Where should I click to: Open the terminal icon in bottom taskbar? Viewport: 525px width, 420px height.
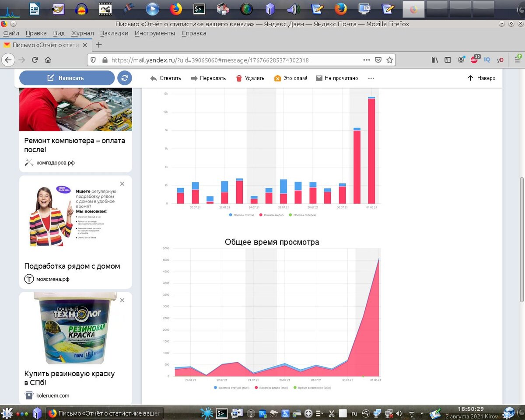(x=222, y=413)
